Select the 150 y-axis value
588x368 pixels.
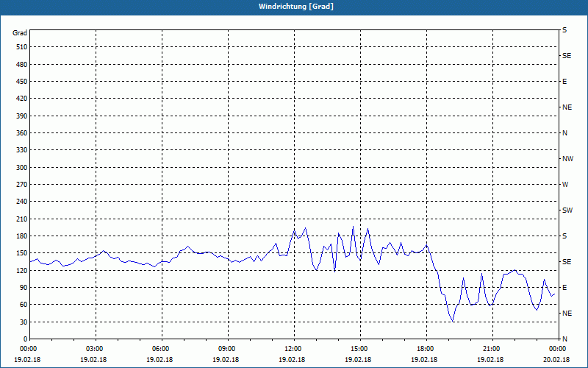(x=22, y=253)
